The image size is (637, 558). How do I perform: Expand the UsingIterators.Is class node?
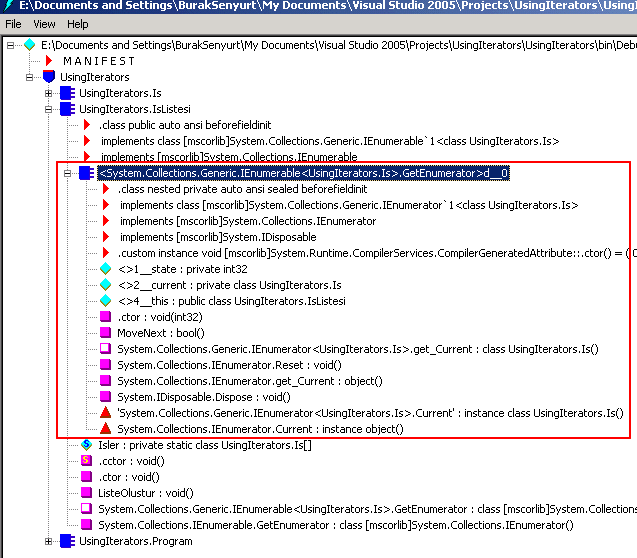(x=48, y=93)
